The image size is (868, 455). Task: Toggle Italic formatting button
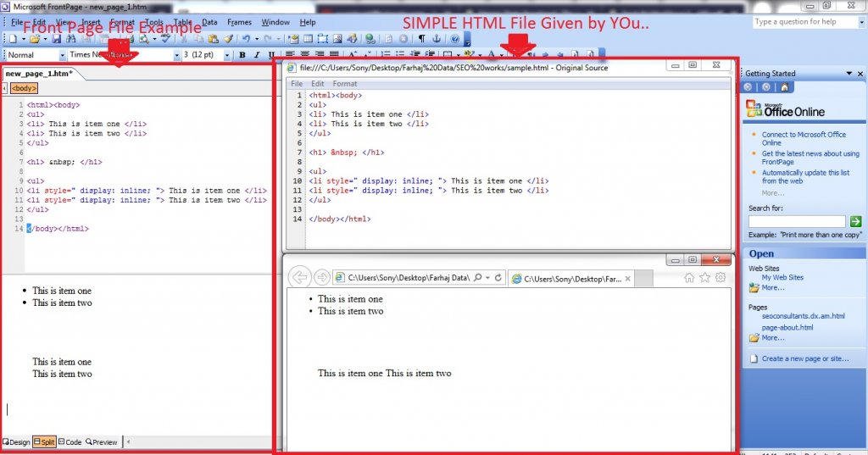coord(257,55)
